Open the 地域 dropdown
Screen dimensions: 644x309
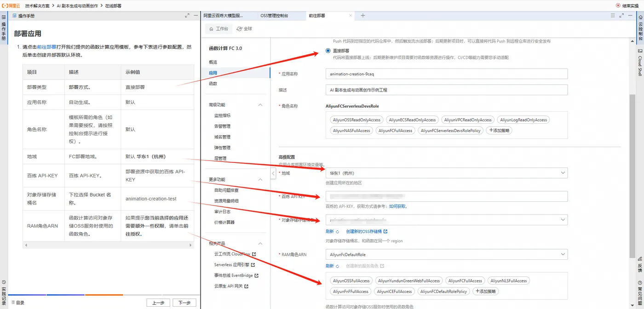pyautogui.click(x=447, y=173)
